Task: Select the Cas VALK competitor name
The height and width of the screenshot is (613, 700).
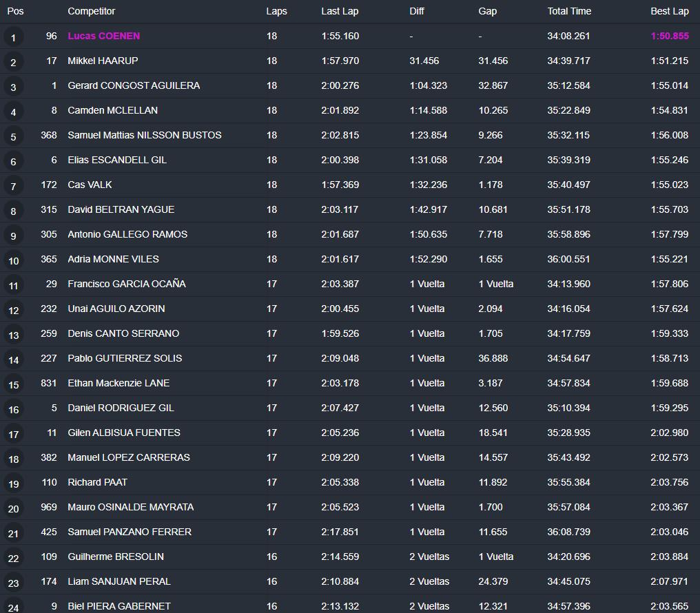Action: 90,185
